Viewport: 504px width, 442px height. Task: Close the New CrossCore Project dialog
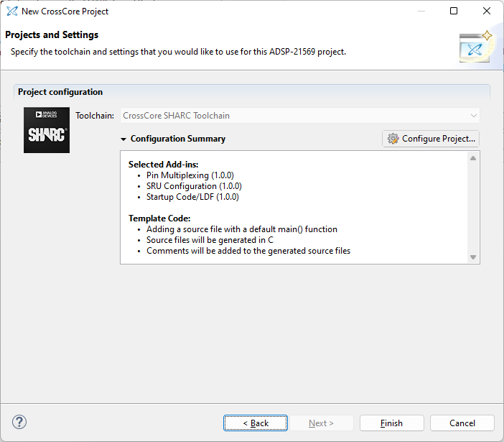(x=487, y=11)
